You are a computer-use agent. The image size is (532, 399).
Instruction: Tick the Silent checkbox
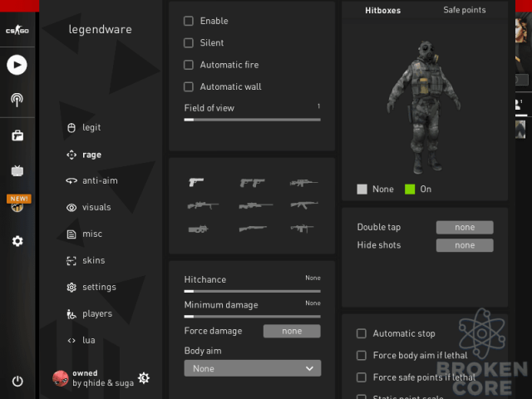pos(189,42)
